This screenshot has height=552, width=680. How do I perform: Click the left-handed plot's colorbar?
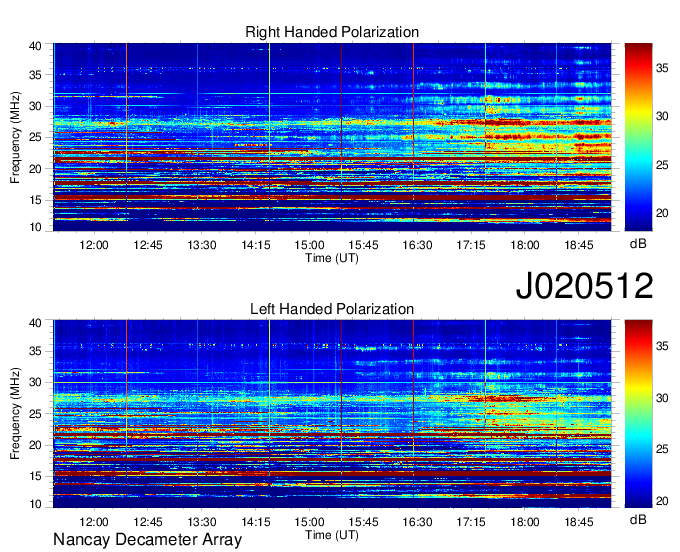[638, 414]
